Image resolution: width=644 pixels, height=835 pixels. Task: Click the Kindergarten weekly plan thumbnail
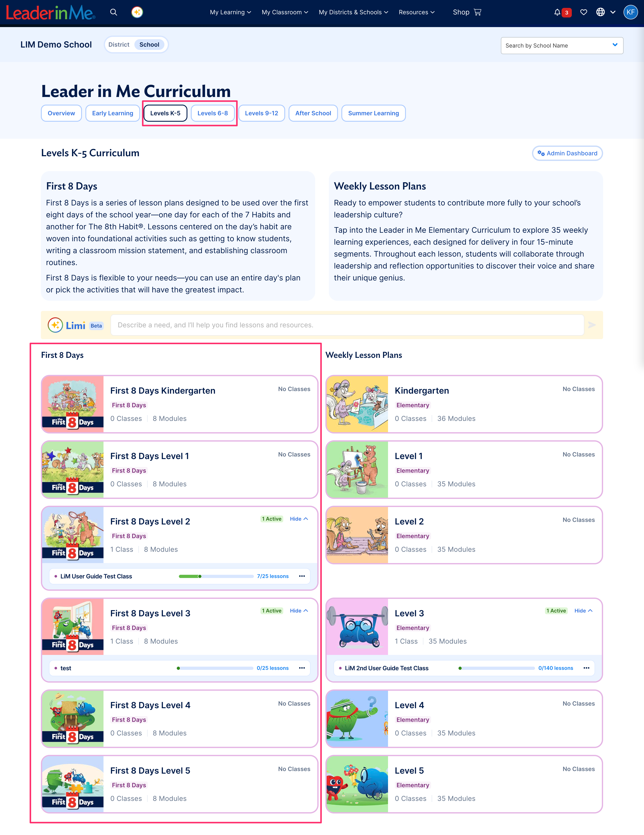[x=357, y=404]
